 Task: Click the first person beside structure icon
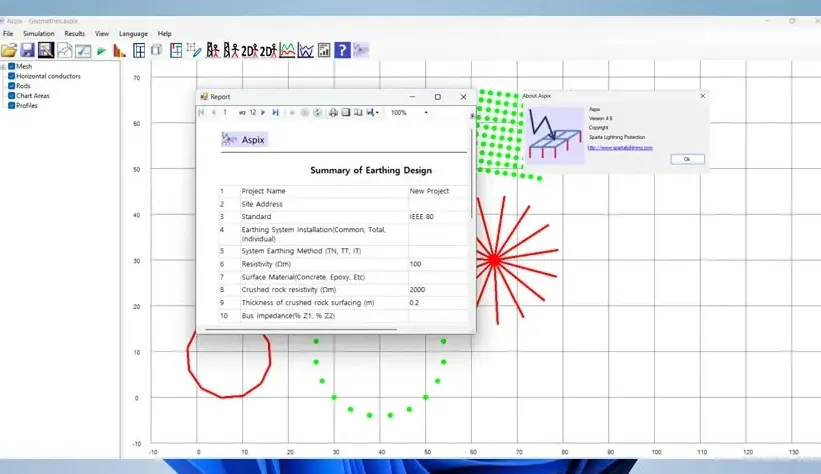click(x=213, y=50)
